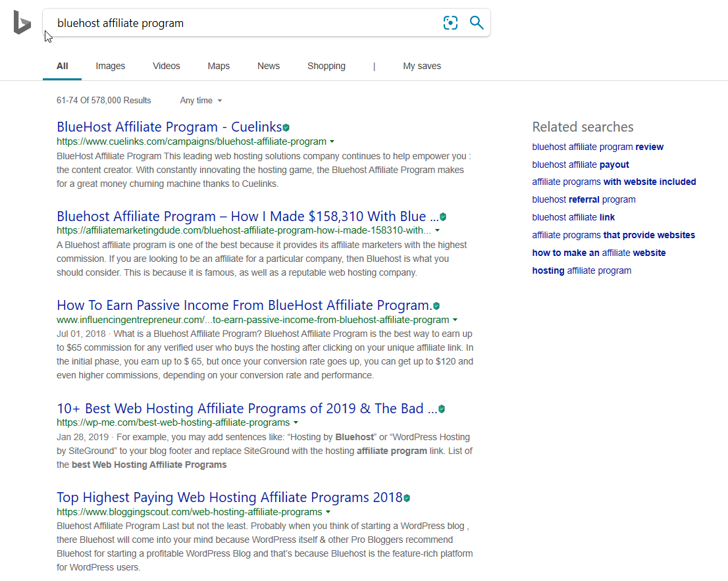Open '10+ Best Web Hosting Affiliate Programs' result
This screenshot has height=581, width=728.
[x=247, y=409]
